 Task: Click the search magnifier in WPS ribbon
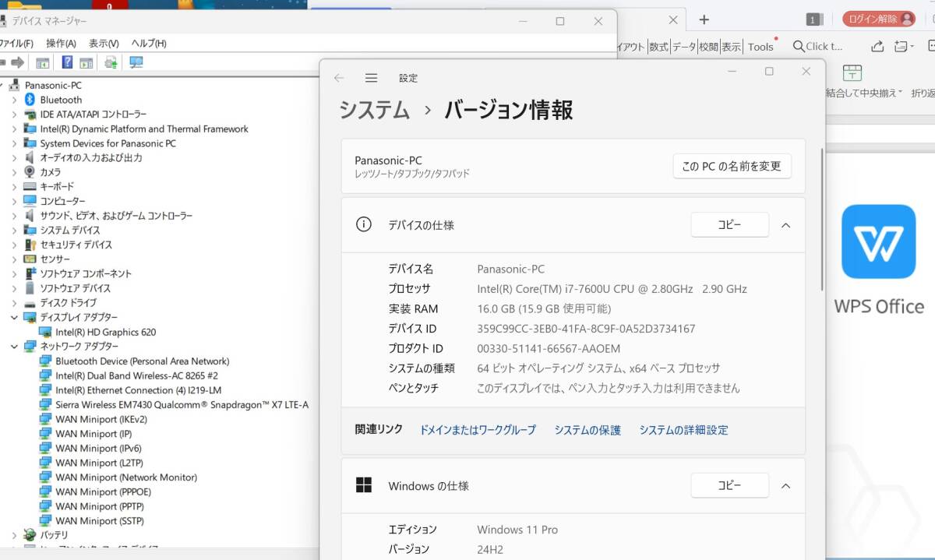point(799,47)
